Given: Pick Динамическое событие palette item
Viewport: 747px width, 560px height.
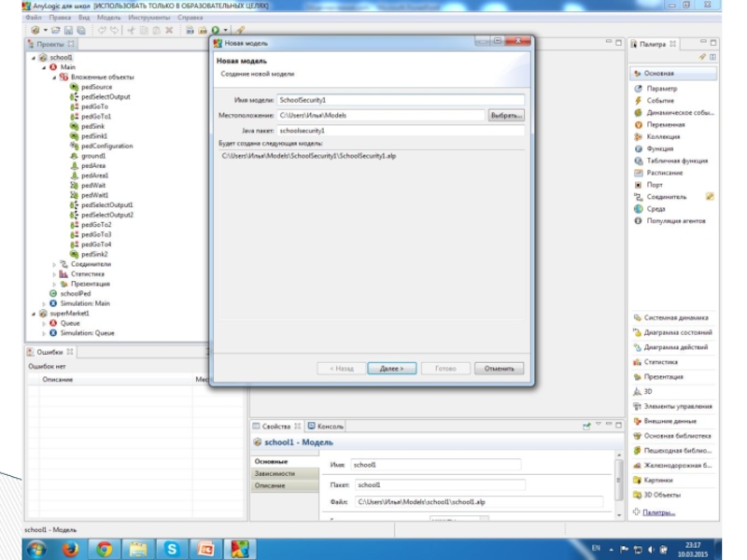Looking at the screenshot, I should pyautogui.click(x=673, y=113).
